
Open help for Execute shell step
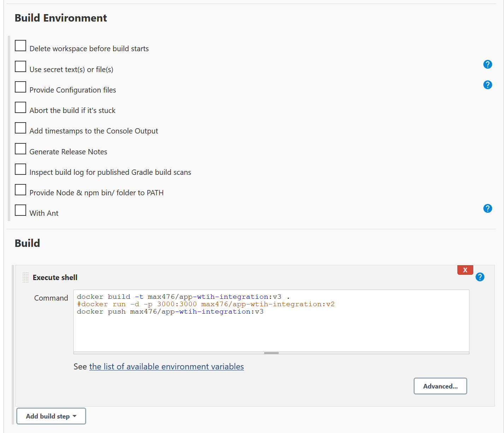480,277
